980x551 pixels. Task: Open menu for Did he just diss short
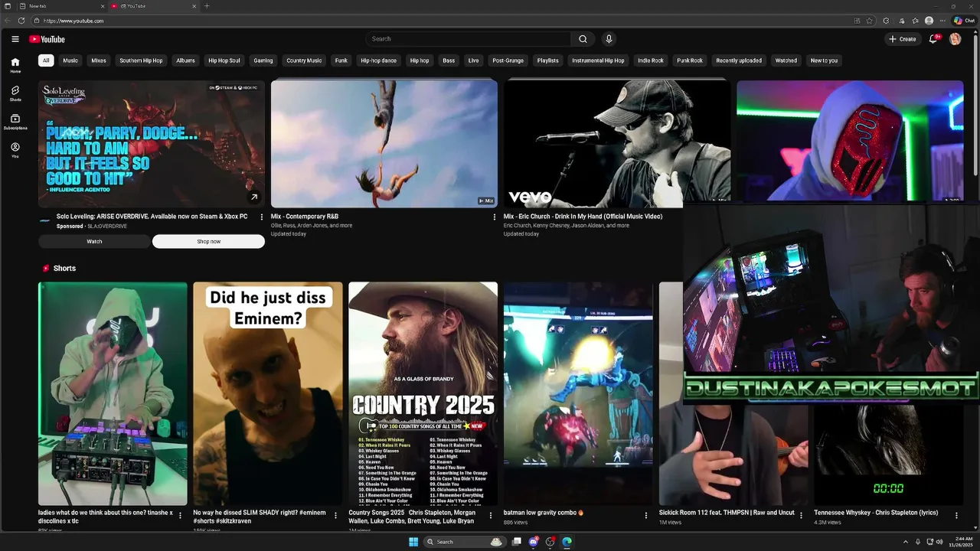(x=335, y=516)
